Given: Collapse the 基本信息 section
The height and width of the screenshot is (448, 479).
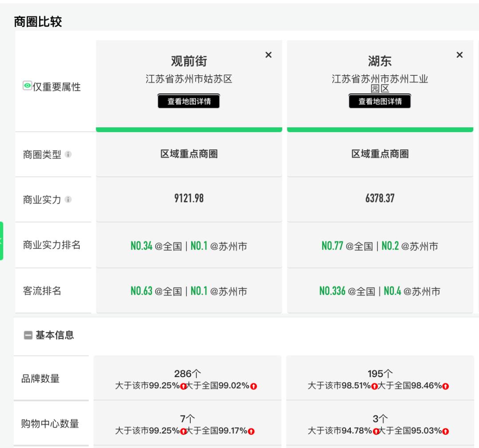Looking at the screenshot, I should coord(28,335).
